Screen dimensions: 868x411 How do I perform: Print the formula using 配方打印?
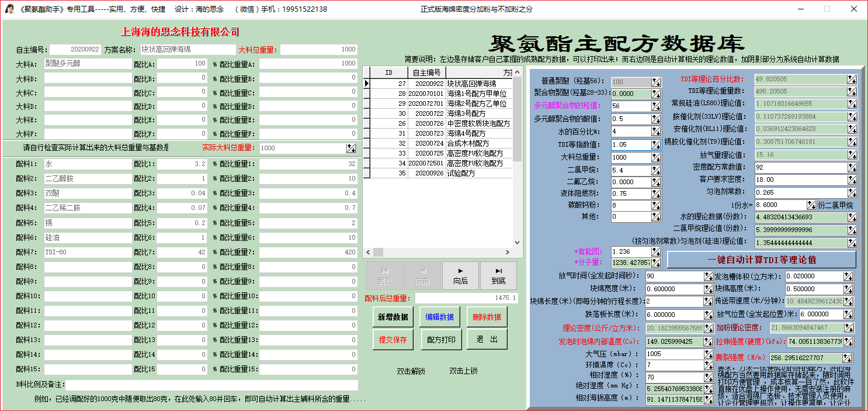(442, 340)
